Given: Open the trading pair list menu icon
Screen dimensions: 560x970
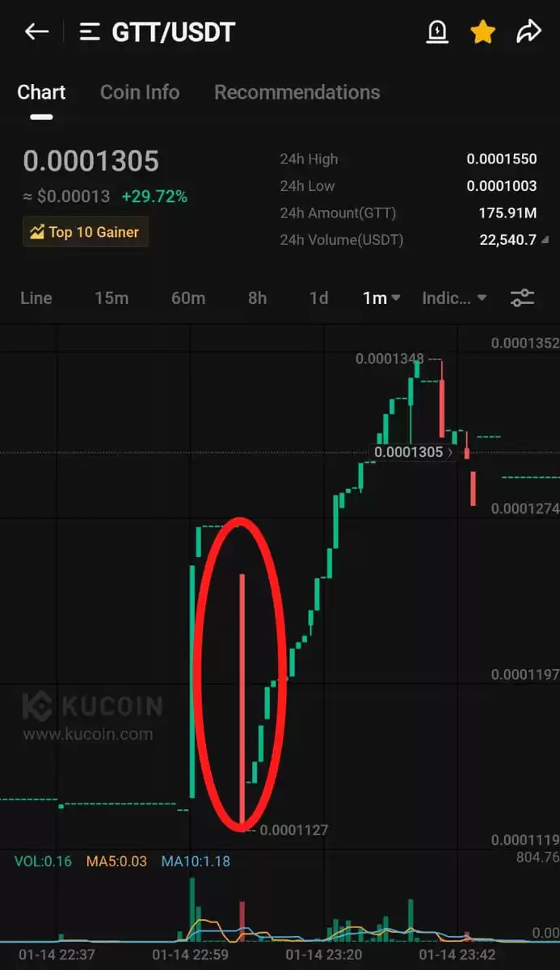Looking at the screenshot, I should point(90,32).
